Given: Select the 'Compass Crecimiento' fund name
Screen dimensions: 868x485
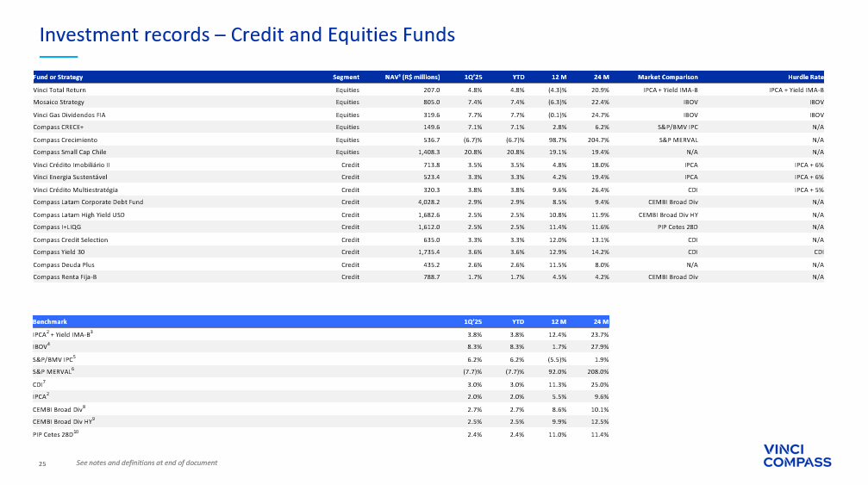Looking at the screenshot, I should [65, 140].
